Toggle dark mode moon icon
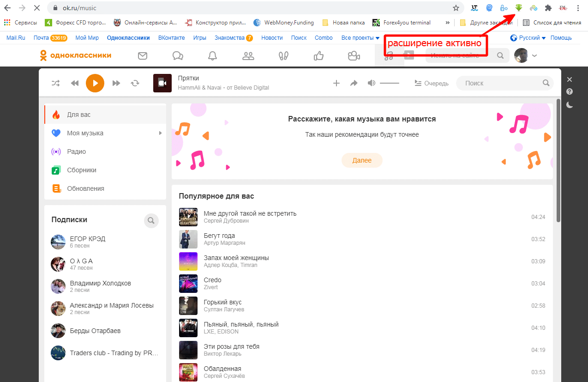588x382 pixels. (x=570, y=105)
